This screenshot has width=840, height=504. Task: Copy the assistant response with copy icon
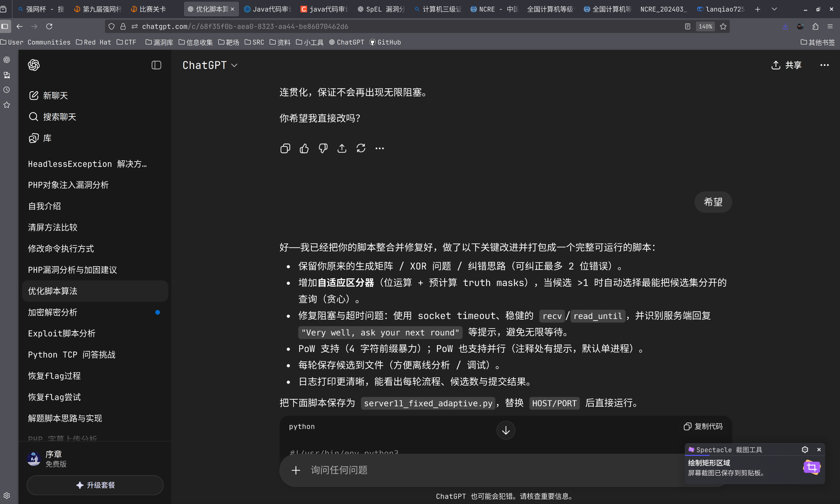285,148
